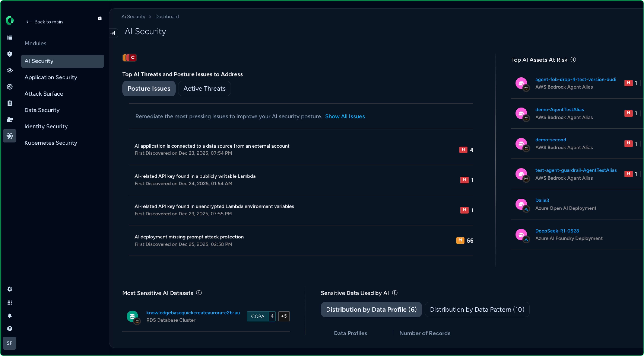644x356 pixels.
Task: Open the apps grid icon
Action: [10, 303]
